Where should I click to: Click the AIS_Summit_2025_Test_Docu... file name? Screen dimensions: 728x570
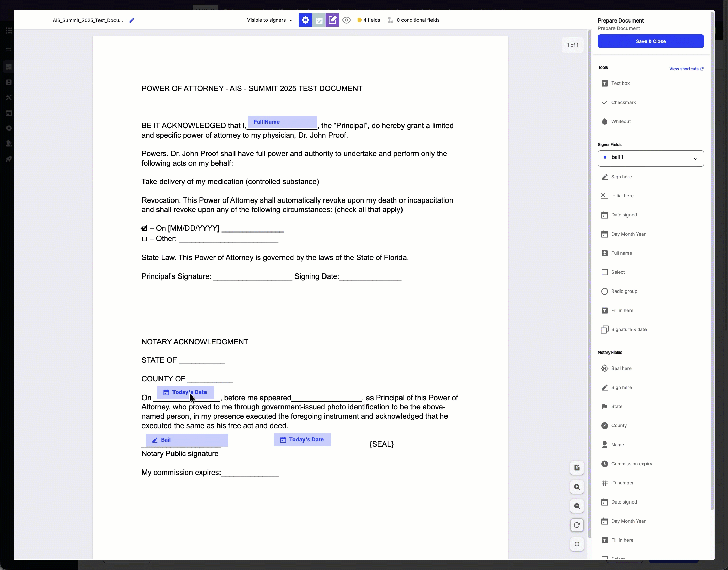[x=88, y=20]
